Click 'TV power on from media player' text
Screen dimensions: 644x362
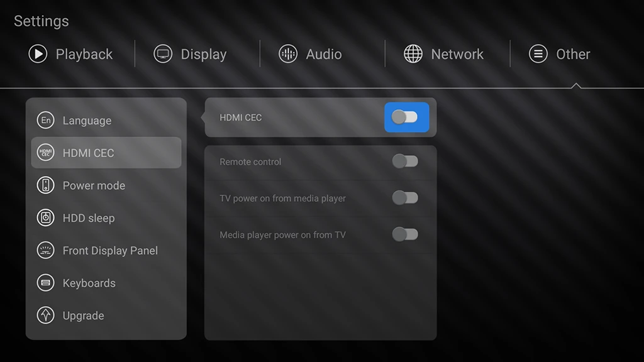(x=282, y=198)
